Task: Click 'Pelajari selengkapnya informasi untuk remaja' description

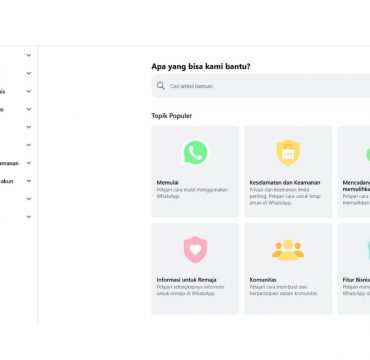Action: (x=191, y=290)
